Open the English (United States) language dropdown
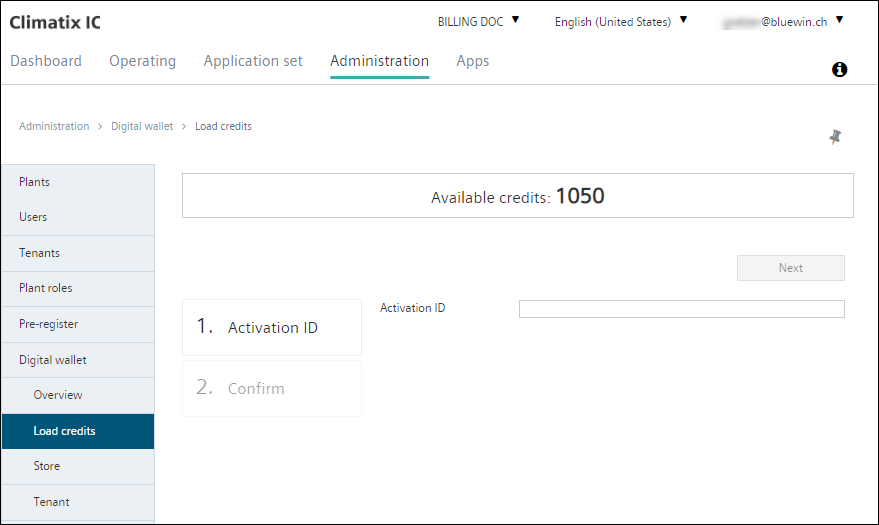The image size is (879, 525). [x=620, y=21]
